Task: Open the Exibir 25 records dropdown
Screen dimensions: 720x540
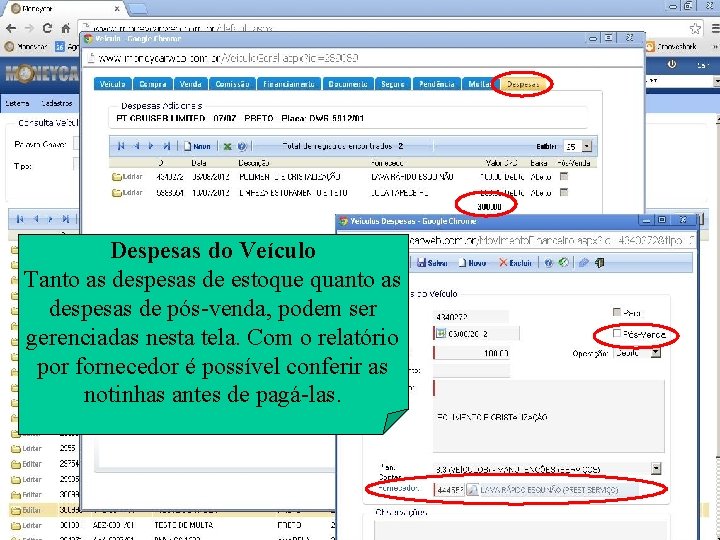Action: click(586, 147)
